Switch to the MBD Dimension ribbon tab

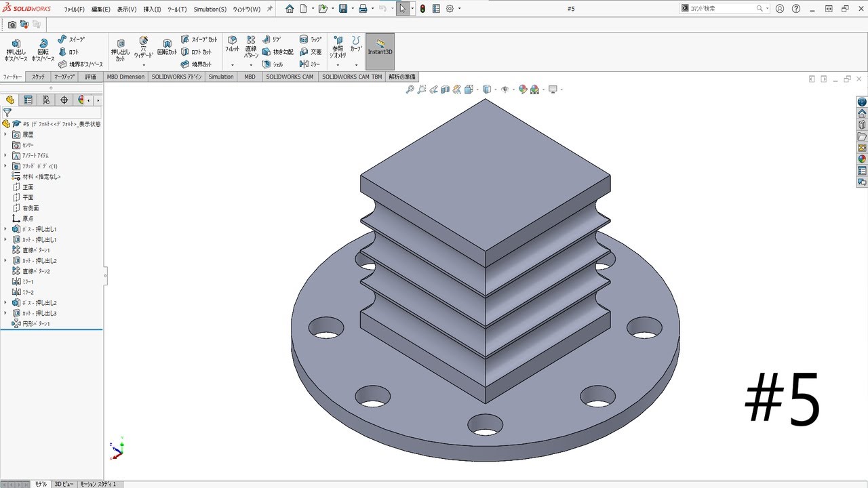[125, 77]
